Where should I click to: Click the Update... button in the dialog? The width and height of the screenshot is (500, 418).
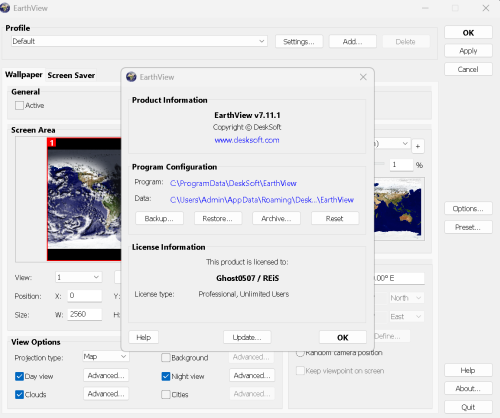click(x=247, y=337)
